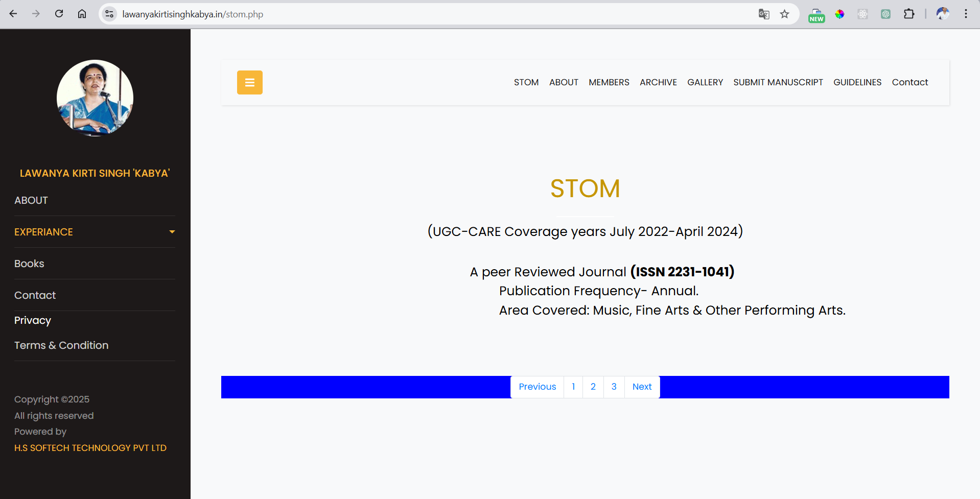The height and width of the screenshot is (499, 980).
Task: Open the ARCHIVE menu item
Action: point(658,82)
